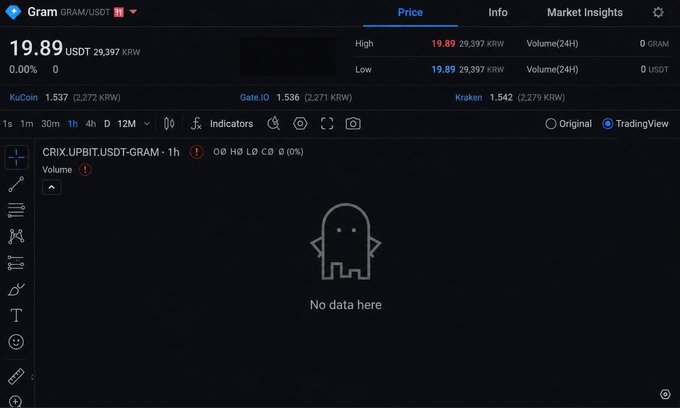Select the Original chart radio button
This screenshot has height=408, width=680.
(x=550, y=124)
